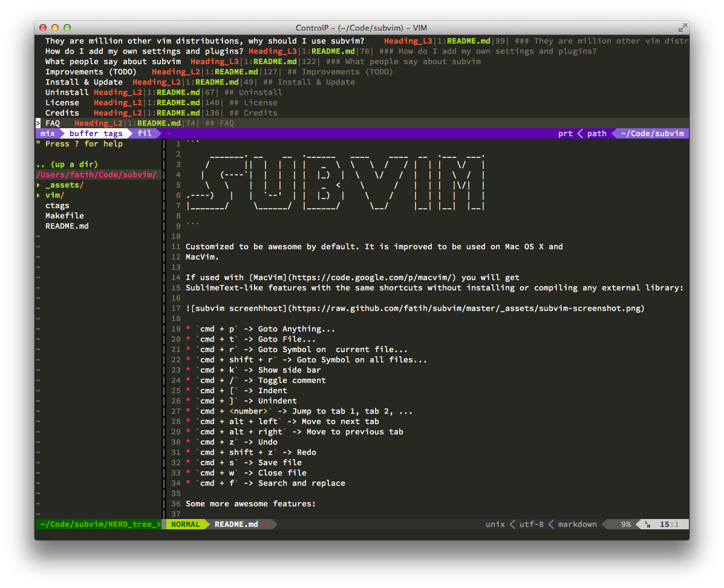Select the 'buffer tags' CtrlP mode
The width and height of the screenshot is (724, 588).
[96, 134]
